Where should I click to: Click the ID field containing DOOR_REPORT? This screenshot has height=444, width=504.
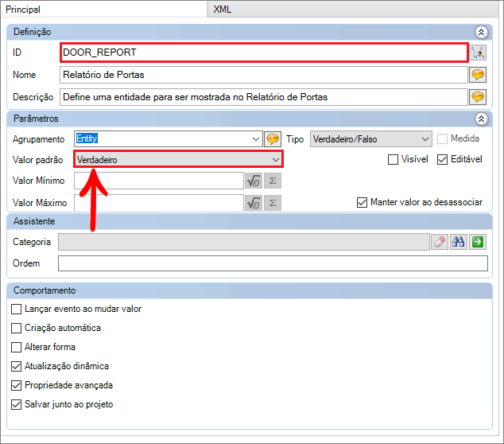click(x=264, y=53)
